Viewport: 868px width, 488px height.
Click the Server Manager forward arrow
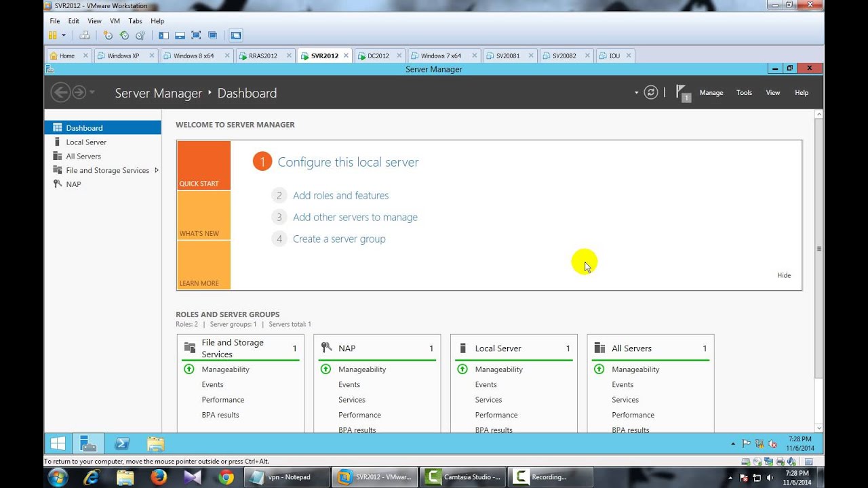(79, 92)
